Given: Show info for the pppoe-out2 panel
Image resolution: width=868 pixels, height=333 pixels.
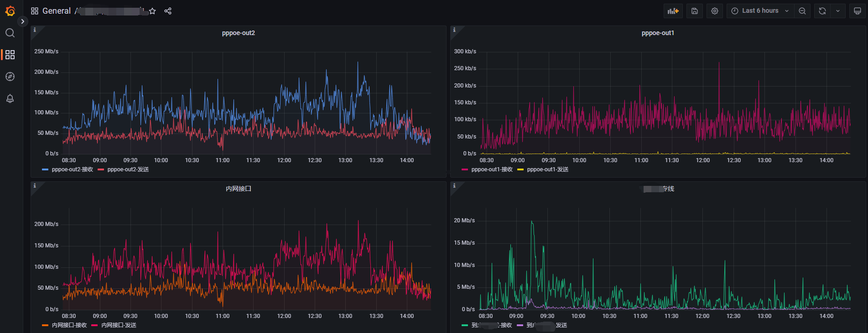Looking at the screenshot, I should point(35,30).
